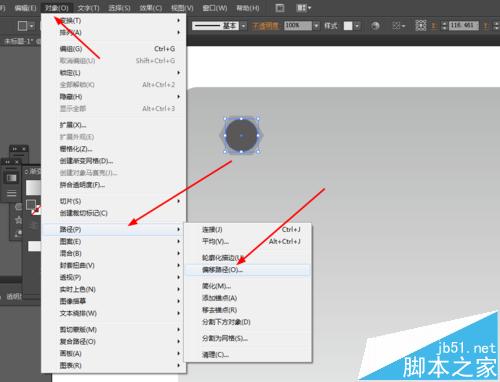Viewport: 500px width, 382px height.
Task: Open the 窗口(W) menu
Action: [215, 8]
